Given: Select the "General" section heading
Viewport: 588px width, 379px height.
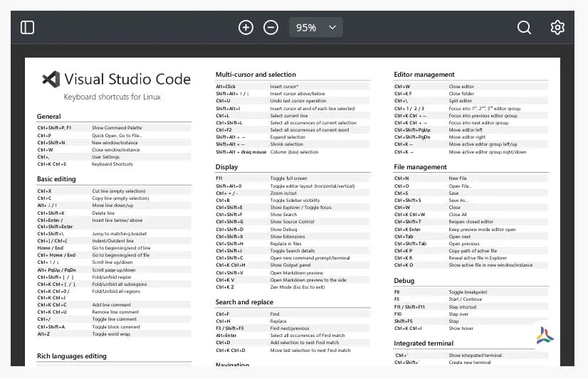Looking at the screenshot, I should [x=49, y=117].
